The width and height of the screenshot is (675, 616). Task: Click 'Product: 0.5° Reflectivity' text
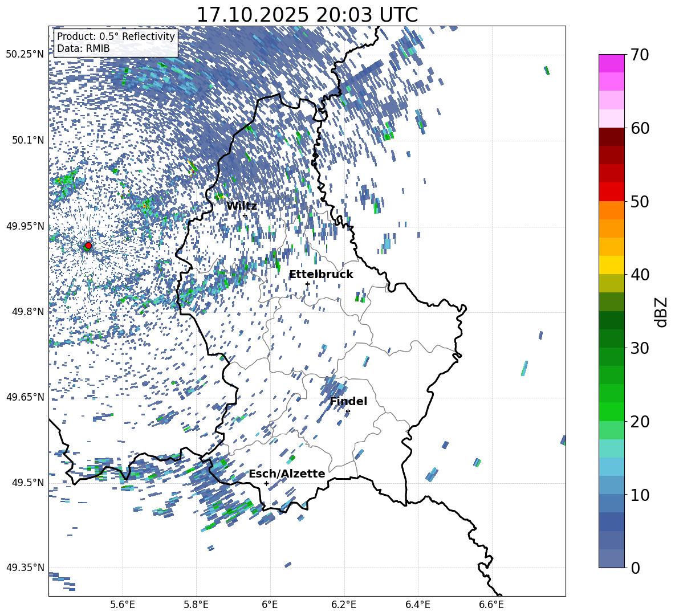(x=116, y=36)
